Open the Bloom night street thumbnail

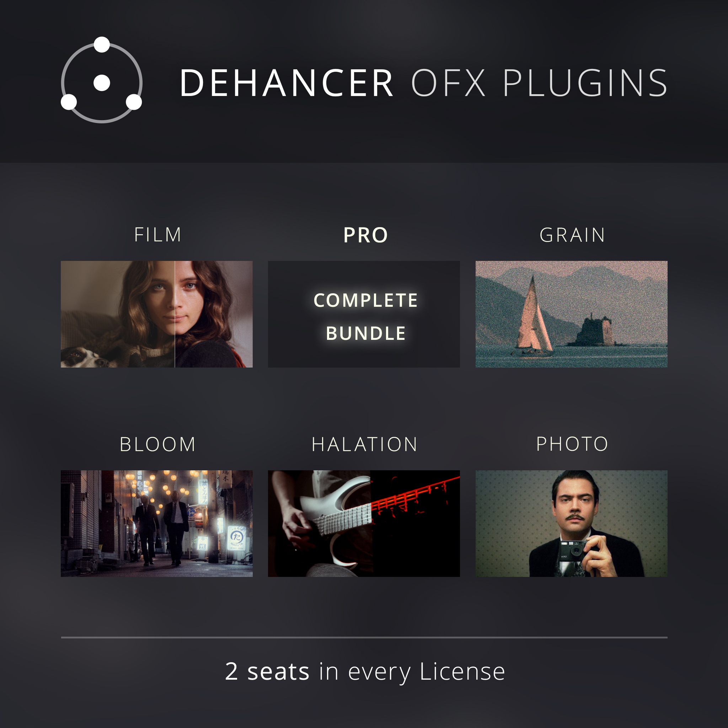(157, 523)
